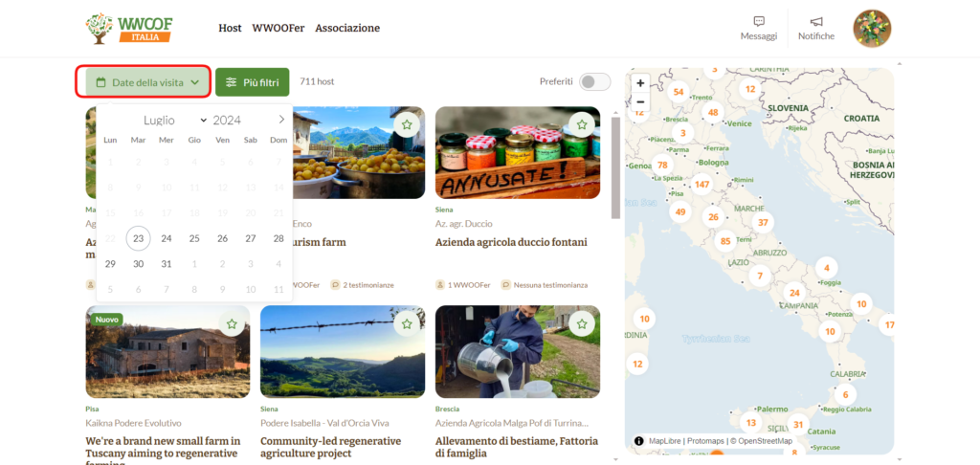This screenshot has height=465, width=980.
Task: Open Community-led regenerative agriculture project link
Action: (x=330, y=447)
